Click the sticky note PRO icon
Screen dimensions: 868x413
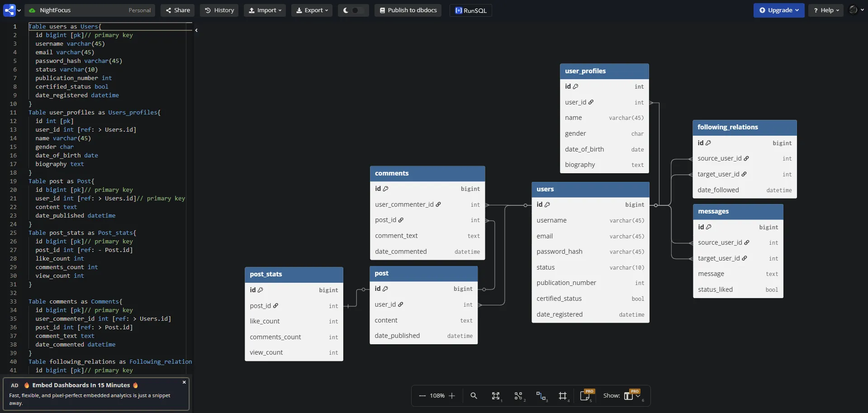[x=585, y=396]
